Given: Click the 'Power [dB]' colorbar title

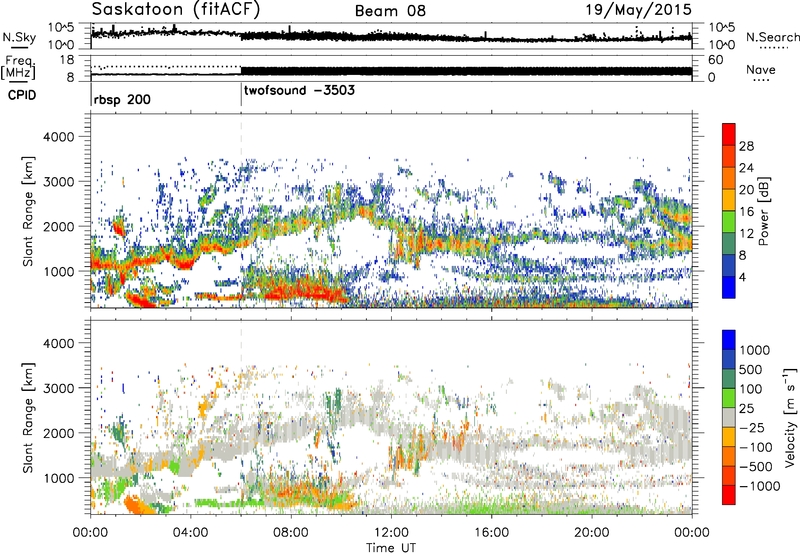Looking at the screenshot, I should click(x=763, y=211).
